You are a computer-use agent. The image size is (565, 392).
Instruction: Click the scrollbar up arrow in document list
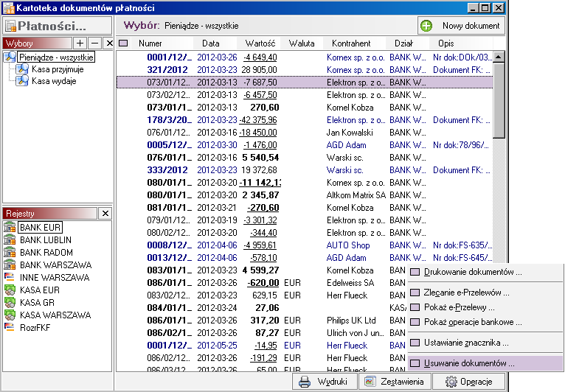point(499,57)
